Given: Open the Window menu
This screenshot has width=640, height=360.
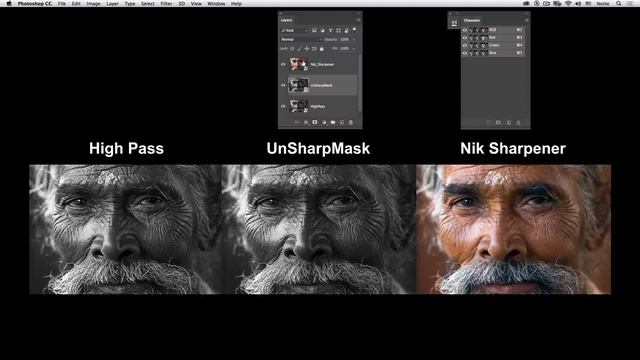Looking at the screenshot, I should [216, 4].
